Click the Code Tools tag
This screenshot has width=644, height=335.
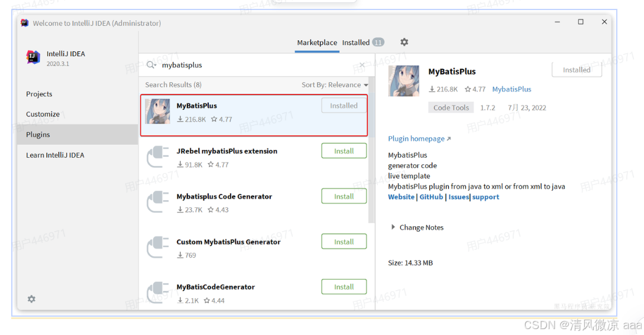[x=451, y=108]
